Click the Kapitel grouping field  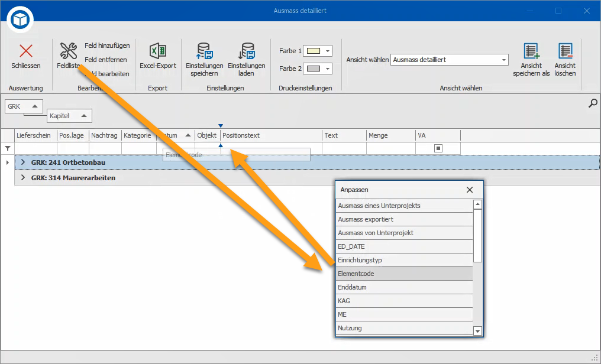[x=69, y=116]
